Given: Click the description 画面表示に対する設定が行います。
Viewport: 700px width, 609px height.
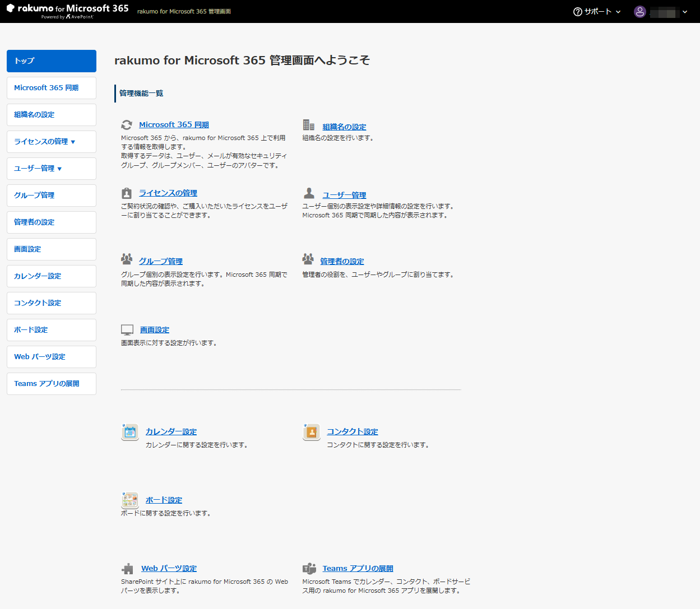Looking at the screenshot, I should tap(169, 343).
